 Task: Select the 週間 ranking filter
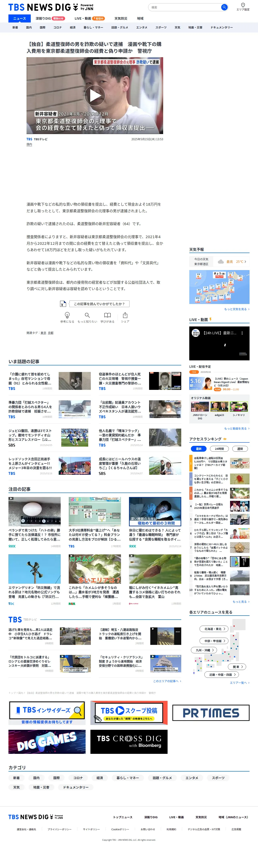(240, 448)
